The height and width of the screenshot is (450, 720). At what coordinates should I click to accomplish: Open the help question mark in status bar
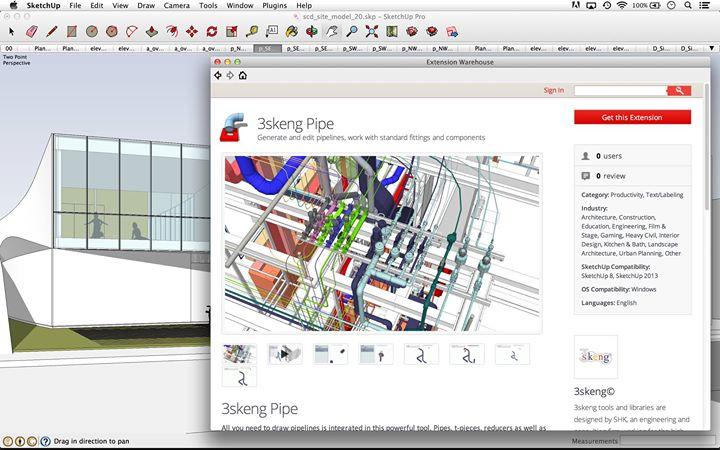(x=45, y=441)
